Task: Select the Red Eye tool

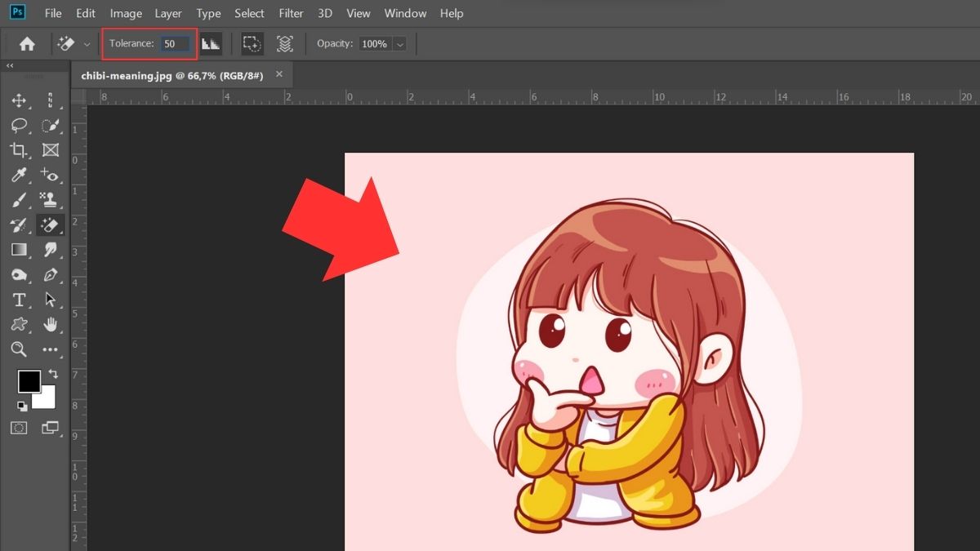Action: (x=51, y=175)
